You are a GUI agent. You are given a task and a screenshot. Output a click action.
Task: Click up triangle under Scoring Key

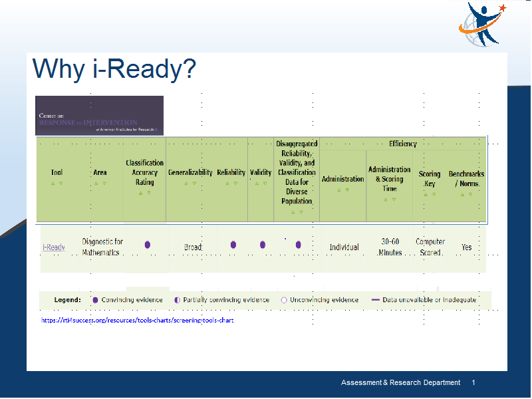pos(426,195)
